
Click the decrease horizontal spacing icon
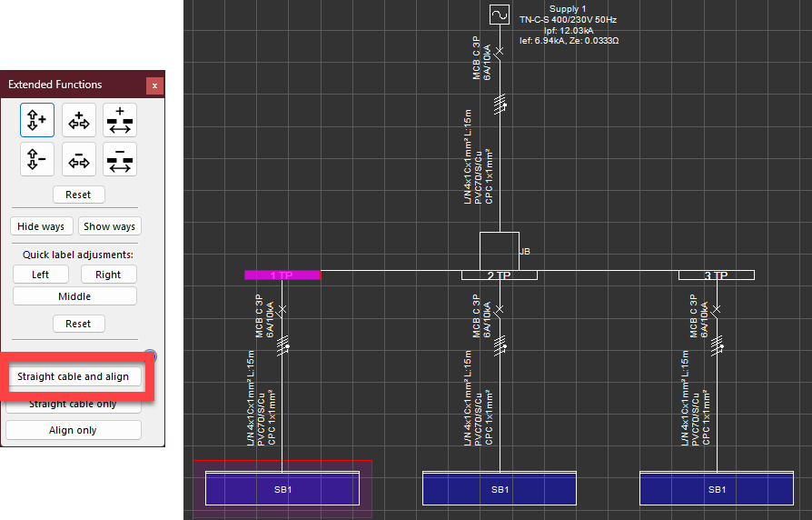79,159
